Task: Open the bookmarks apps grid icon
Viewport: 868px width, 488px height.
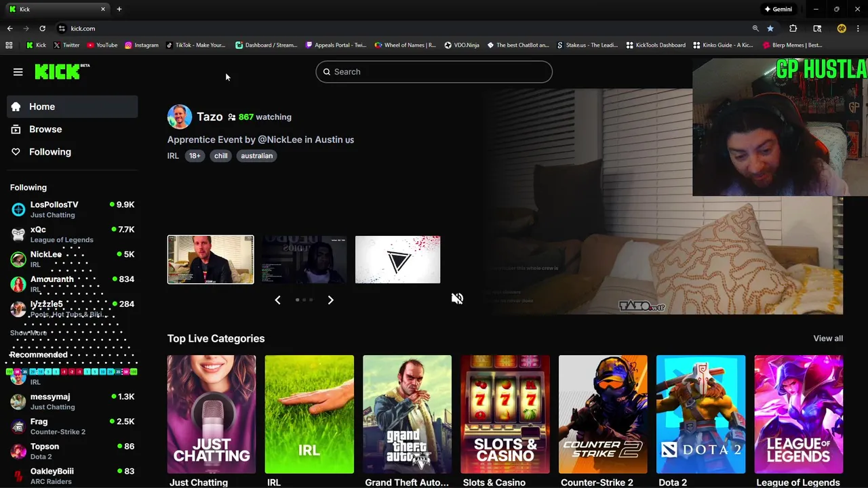Action: (x=9, y=45)
